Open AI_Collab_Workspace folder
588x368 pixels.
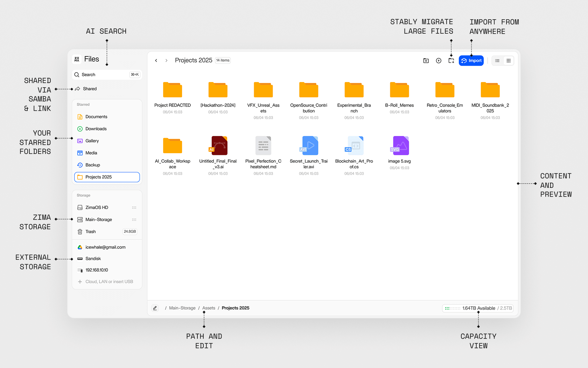click(x=173, y=156)
